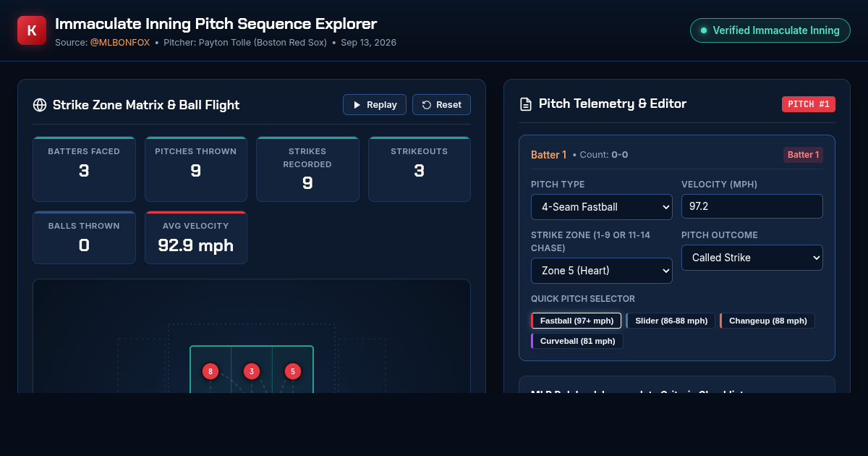
Task: Select the Changeup (88 mph) quick pitch
Action: [767, 321]
